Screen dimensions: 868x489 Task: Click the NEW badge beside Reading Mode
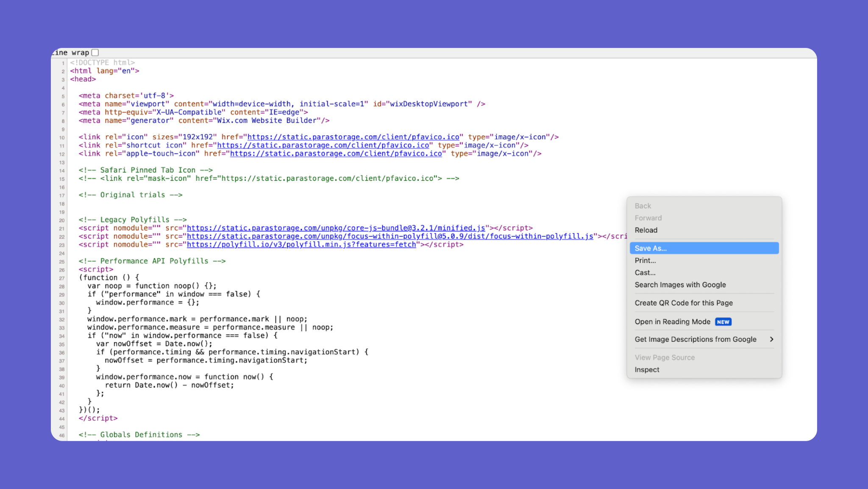723,322
